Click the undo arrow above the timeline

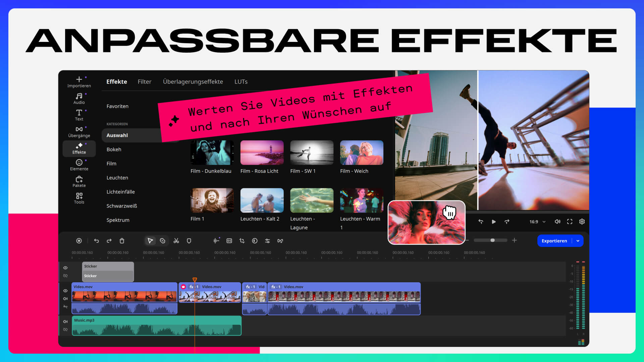(x=96, y=241)
